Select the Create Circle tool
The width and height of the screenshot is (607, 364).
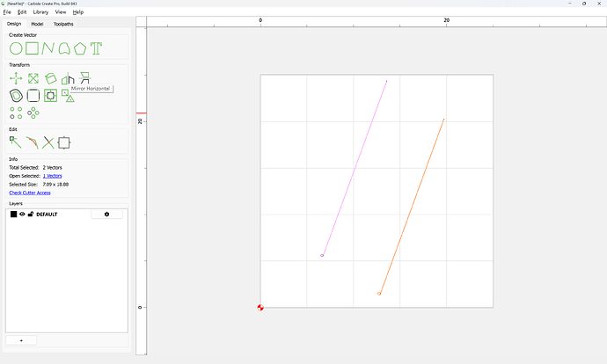coord(16,48)
